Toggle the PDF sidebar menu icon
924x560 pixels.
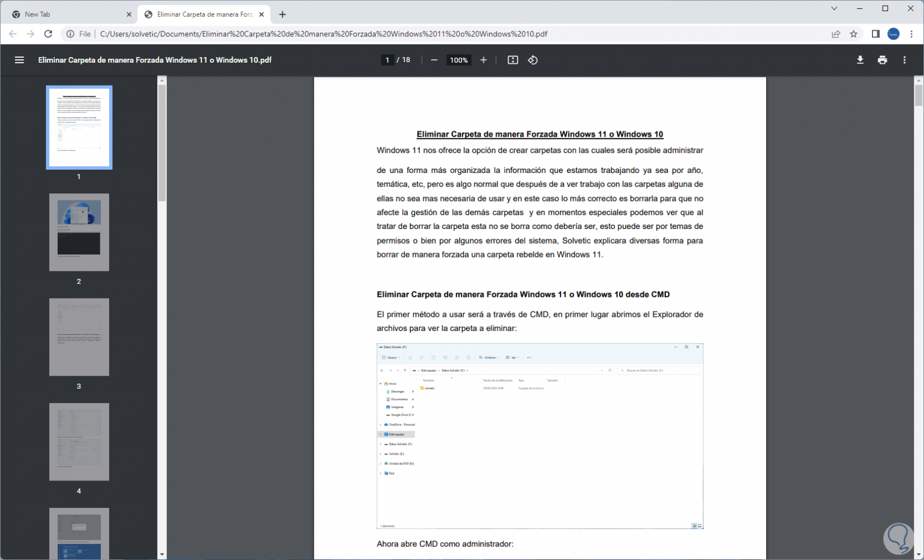(x=19, y=60)
